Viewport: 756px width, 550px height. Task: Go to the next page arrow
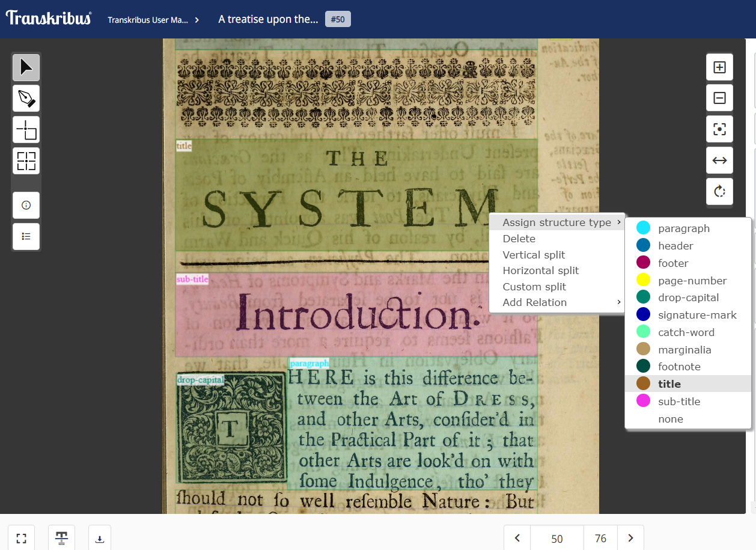coord(630,539)
